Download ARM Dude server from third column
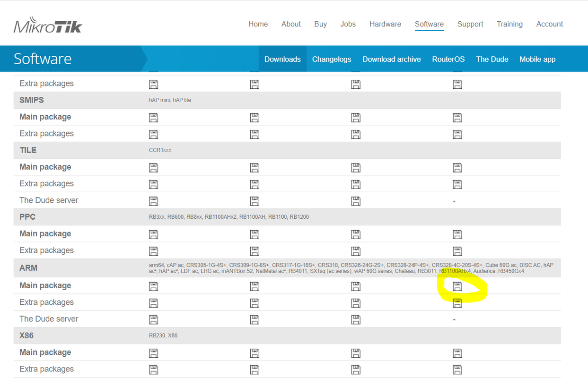Viewport: 588px width, 378px height. point(356,319)
